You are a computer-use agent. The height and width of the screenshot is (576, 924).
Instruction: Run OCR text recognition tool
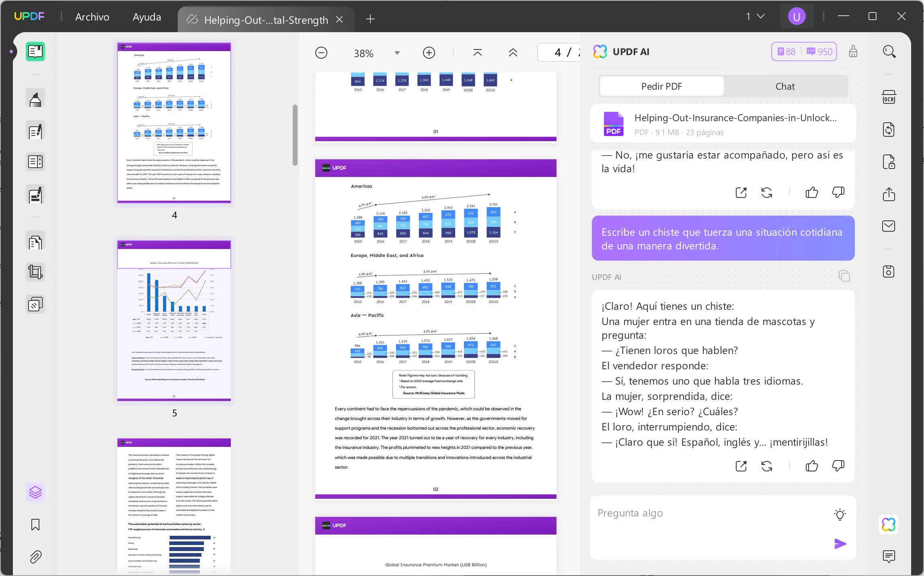(x=889, y=98)
